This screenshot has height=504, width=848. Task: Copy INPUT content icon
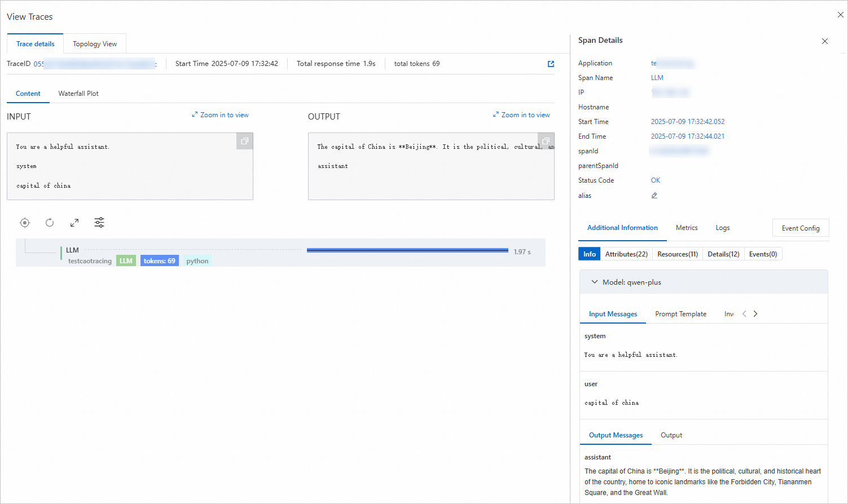pos(245,141)
